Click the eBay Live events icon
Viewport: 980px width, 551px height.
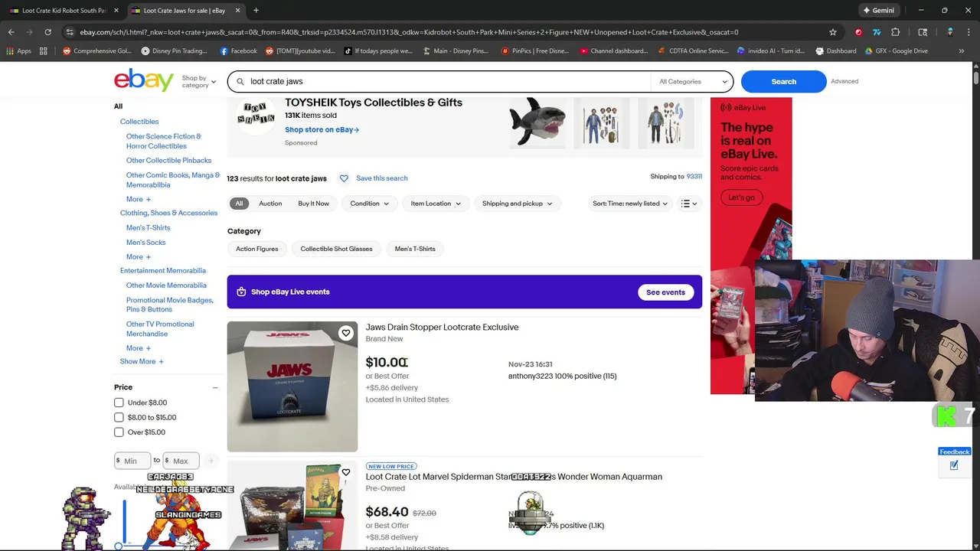click(241, 292)
